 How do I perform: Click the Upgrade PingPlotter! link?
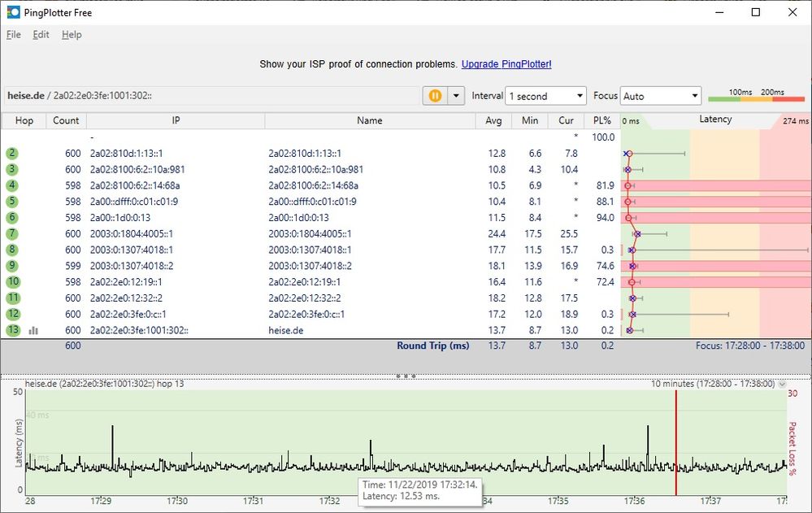click(x=506, y=64)
